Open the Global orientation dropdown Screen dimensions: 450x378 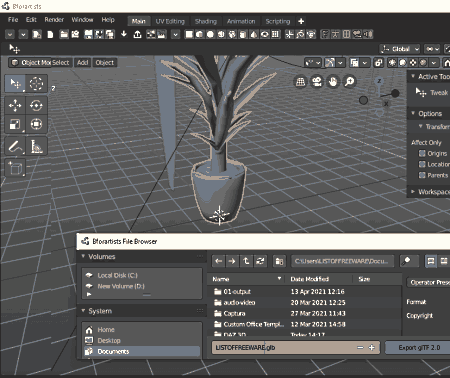click(400, 49)
